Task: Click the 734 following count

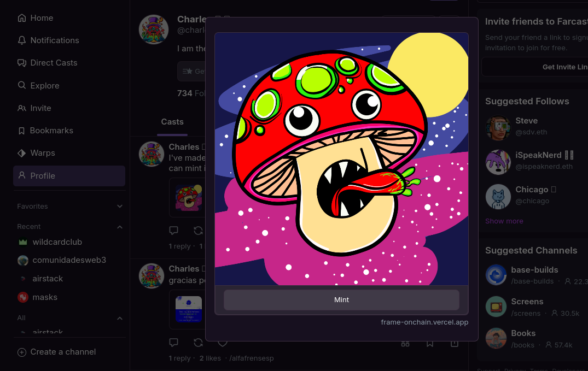Action: pyautogui.click(x=191, y=93)
